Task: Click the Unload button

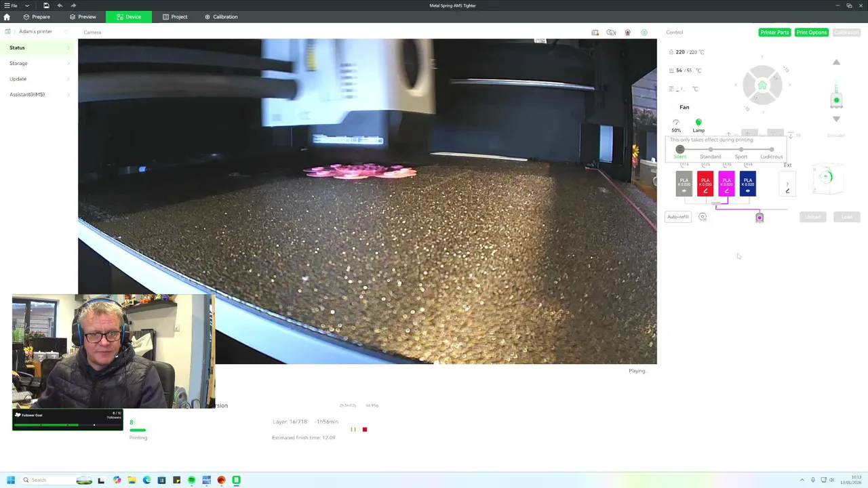Action: (812, 217)
